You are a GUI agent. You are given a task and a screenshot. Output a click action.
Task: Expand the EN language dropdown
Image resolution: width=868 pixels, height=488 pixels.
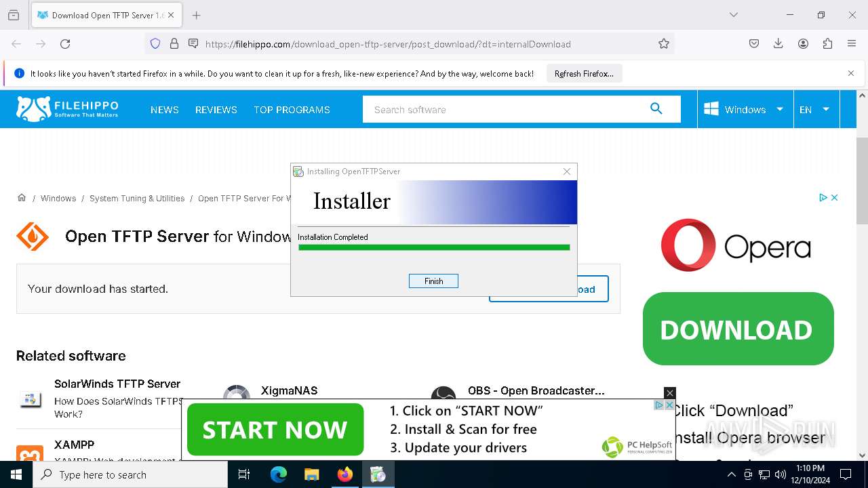pos(815,109)
